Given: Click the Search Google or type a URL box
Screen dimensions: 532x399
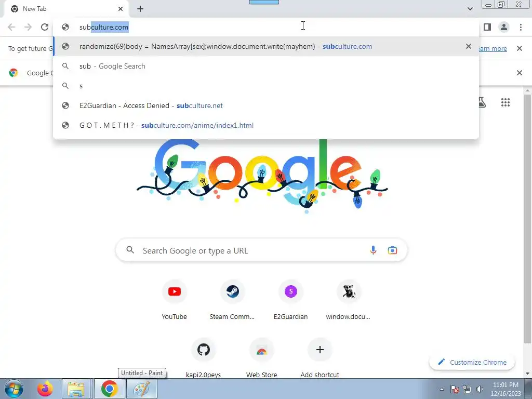Looking at the screenshot, I should (261, 250).
